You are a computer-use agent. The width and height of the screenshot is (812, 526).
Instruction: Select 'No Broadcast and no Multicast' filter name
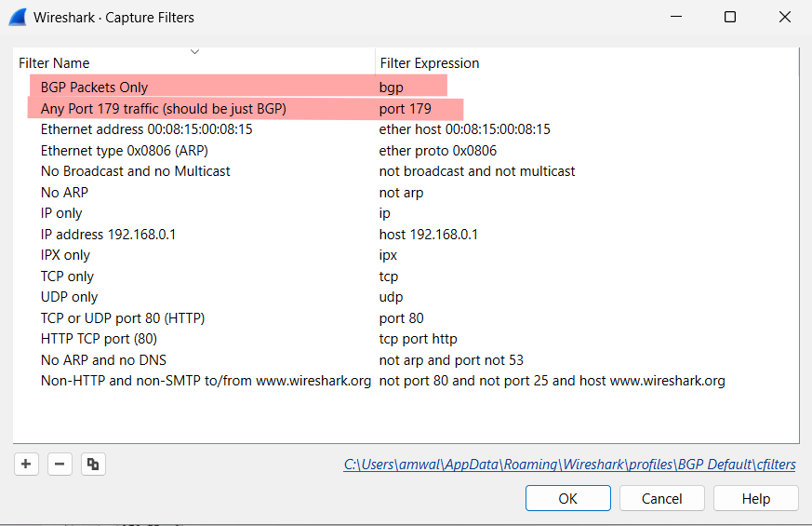135,171
